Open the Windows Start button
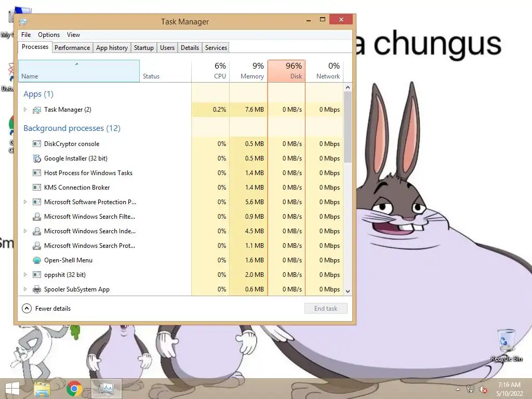The image size is (532, 399). (x=12, y=389)
